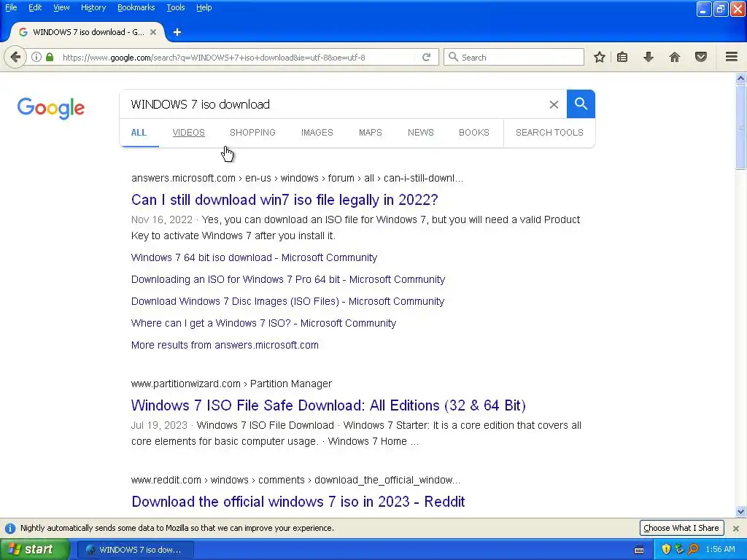Open 'Download the official windows 7 iso' Reddit result
747x560 pixels.
pyautogui.click(x=298, y=502)
